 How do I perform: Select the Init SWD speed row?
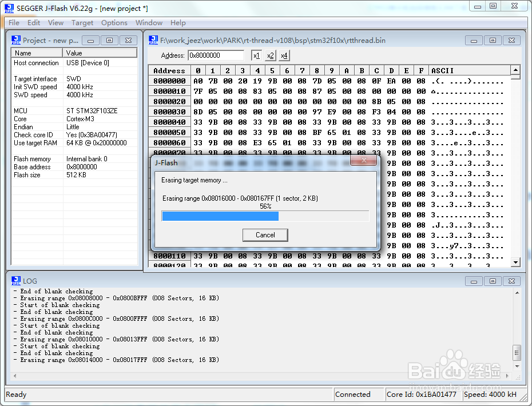(74, 87)
